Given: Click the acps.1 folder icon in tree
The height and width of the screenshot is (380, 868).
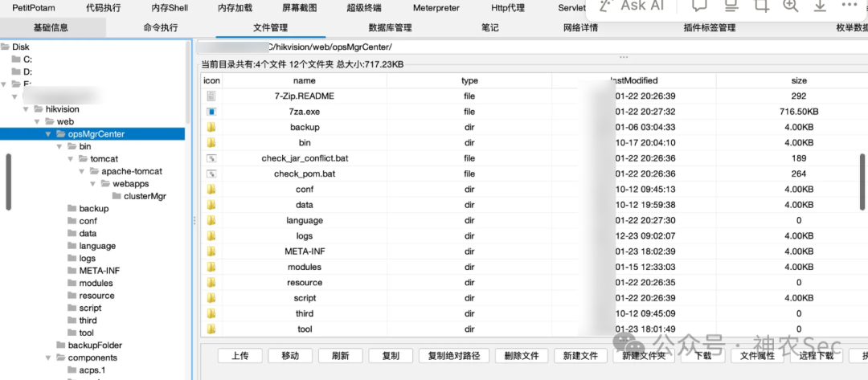Looking at the screenshot, I should pos(72,370).
